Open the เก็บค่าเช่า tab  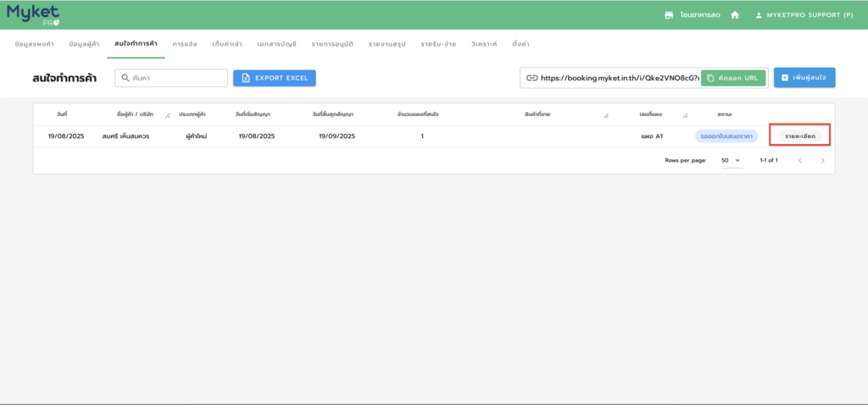(x=227, y=44)
